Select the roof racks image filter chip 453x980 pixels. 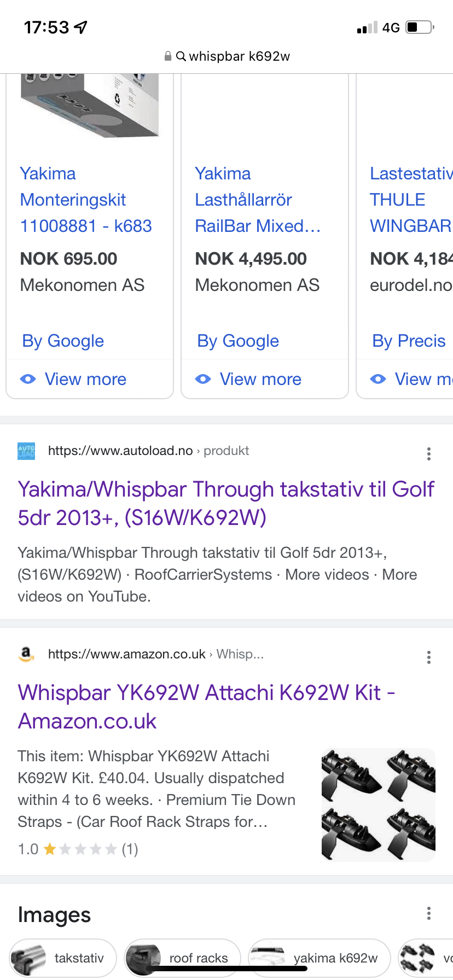(x=183, y=958)
